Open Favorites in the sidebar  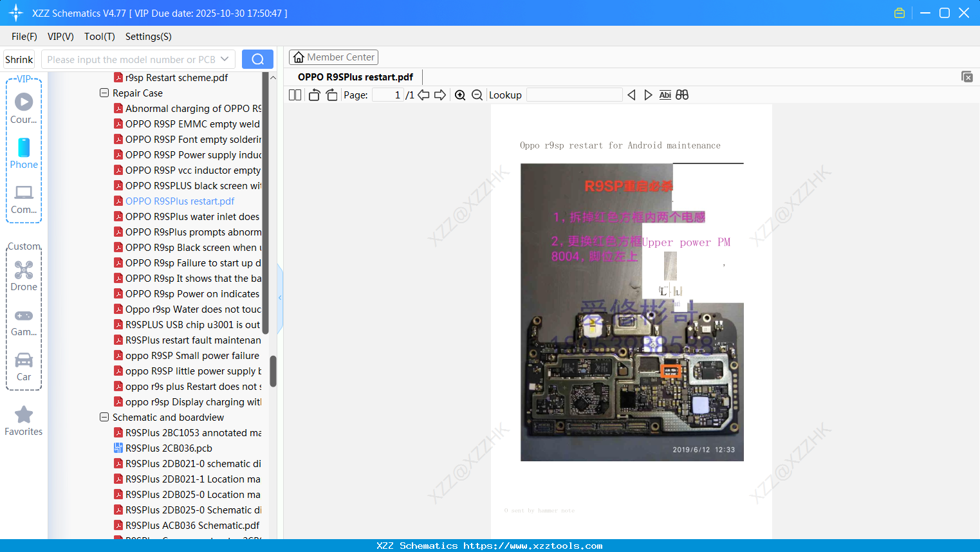(24, 421)
